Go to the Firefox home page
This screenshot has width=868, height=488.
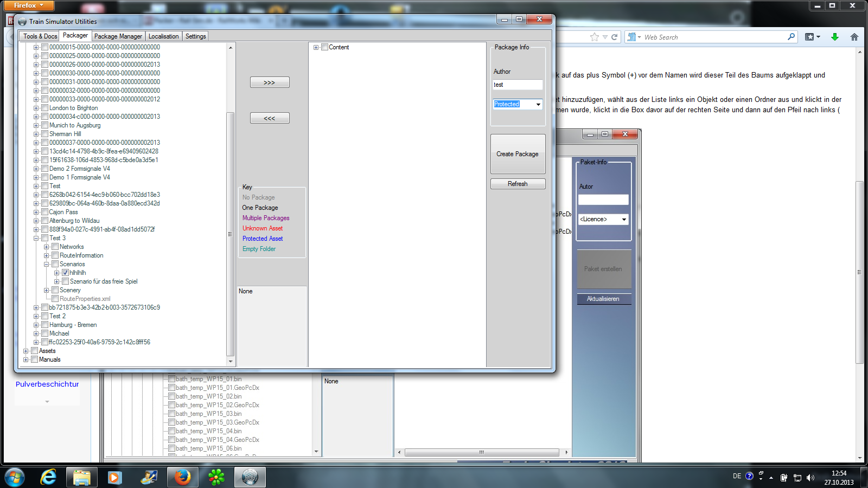854,37
